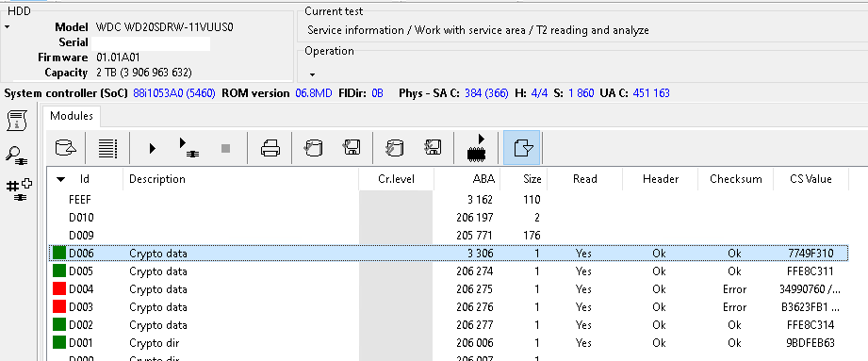Select the D006 Crypto data row
This screenshot has width=868, height=361.
(449, 254)
